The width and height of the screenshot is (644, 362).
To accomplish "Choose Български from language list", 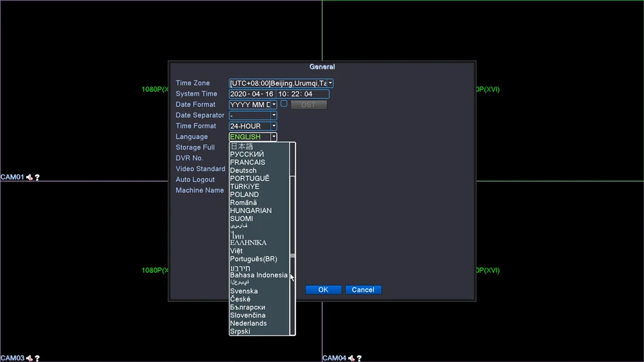I will point(259,307).
